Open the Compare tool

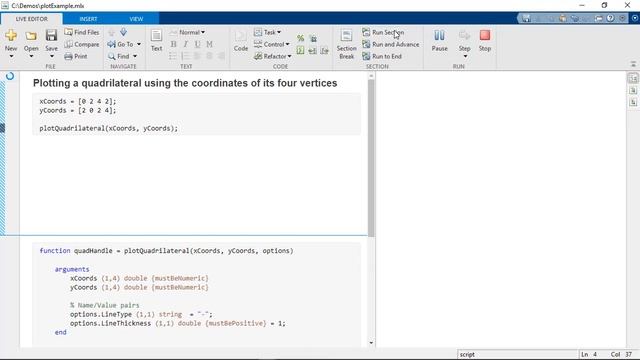click(82, 44)
